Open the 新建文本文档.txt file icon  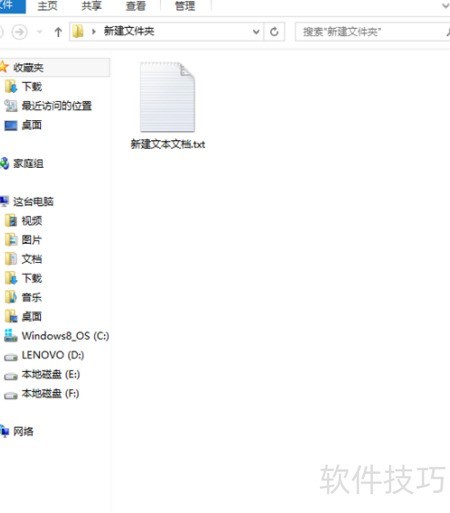[x=167, y=97]
